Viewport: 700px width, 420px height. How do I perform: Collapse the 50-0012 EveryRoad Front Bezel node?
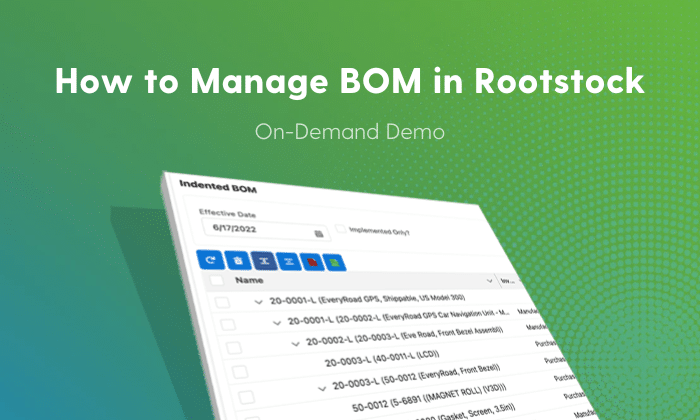pyautogui.click(x=322, y=389)
